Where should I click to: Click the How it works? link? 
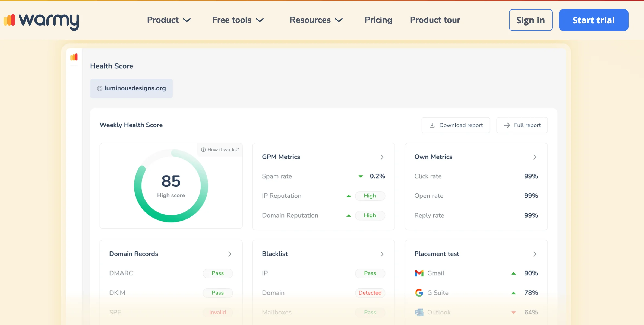(220, 150)
